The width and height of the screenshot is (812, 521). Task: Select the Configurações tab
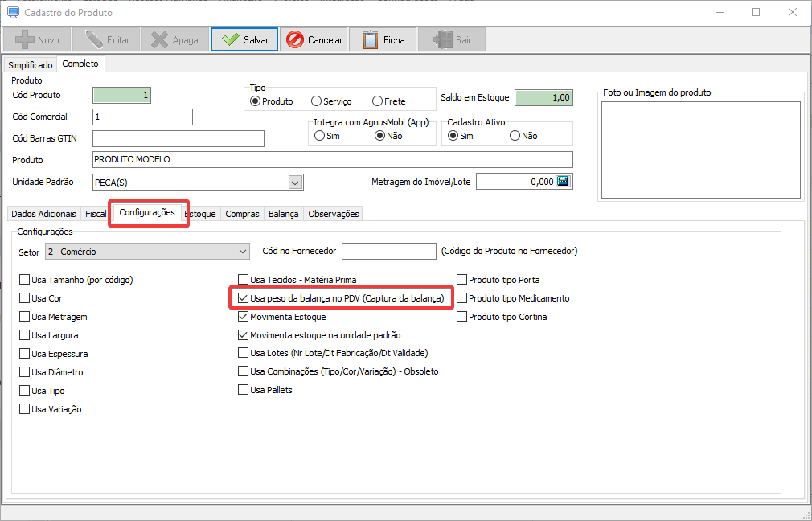[x=147, y=212]
